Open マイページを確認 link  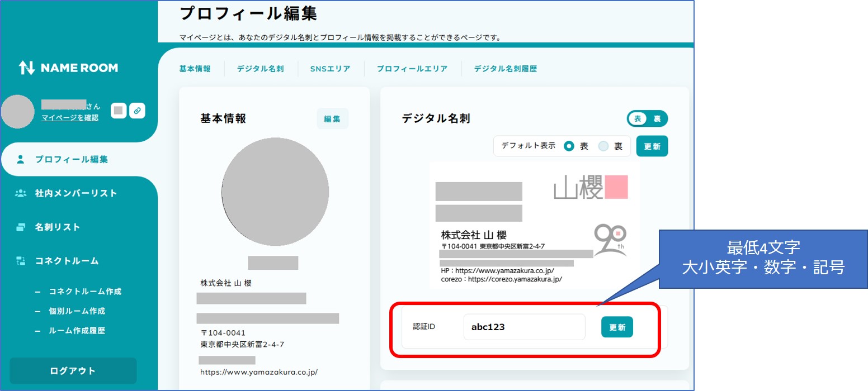(x=70, y=118)
